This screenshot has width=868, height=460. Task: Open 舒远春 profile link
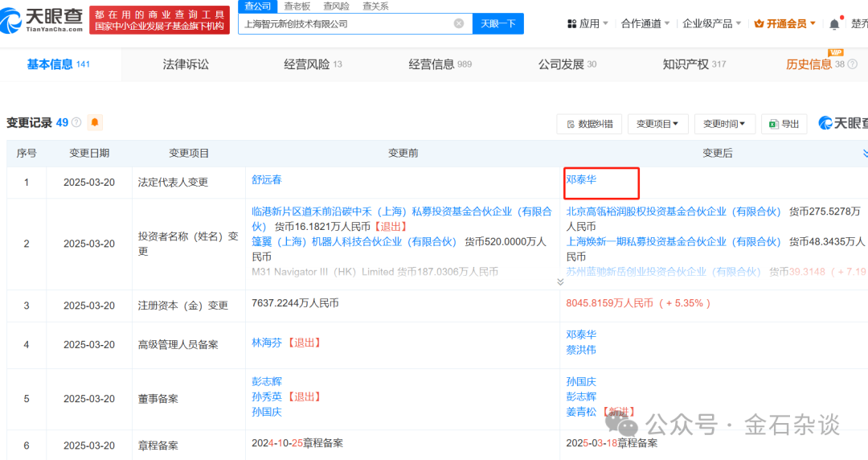(267, 179)
